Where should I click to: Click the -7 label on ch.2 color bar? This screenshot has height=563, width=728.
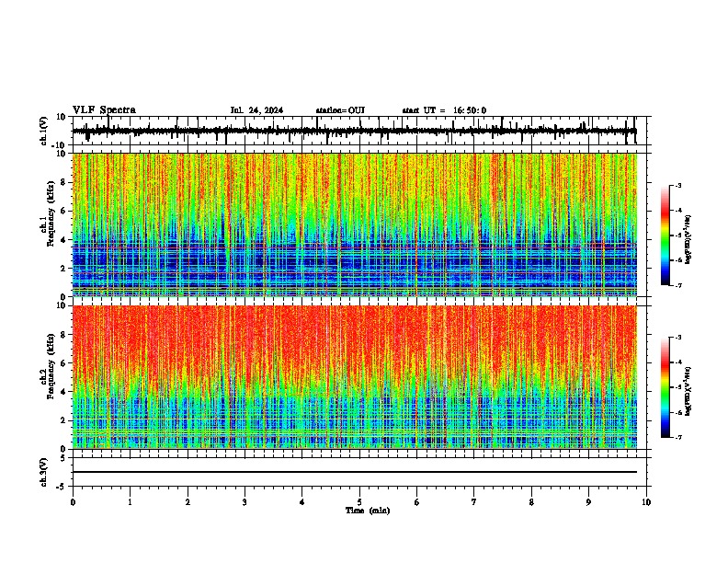pos(678,438)
